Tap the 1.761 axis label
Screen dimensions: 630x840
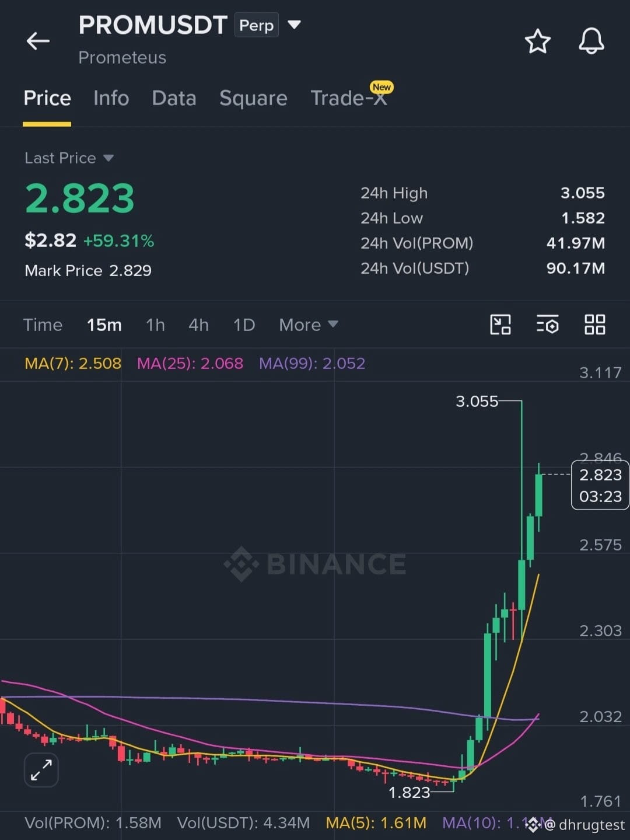600,801
